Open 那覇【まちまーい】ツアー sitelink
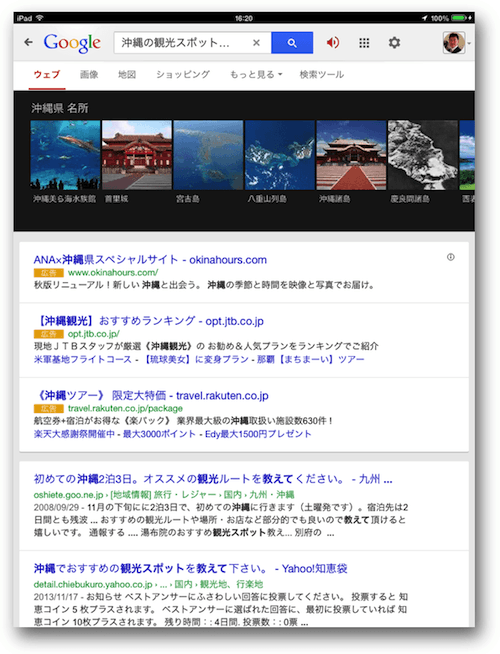Screen dimensions: 500x654 (x=310, y=359)
